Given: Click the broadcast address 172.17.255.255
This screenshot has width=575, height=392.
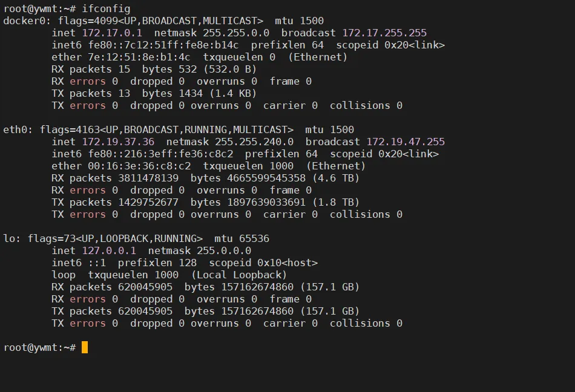Looking at the screenshot, I should pos(384,33).
